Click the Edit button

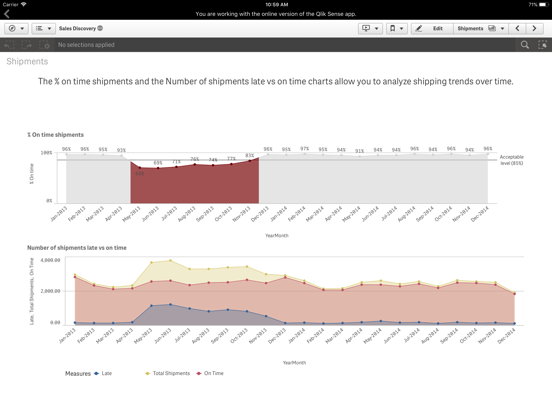pyautogui.click(x=432, y=29)
